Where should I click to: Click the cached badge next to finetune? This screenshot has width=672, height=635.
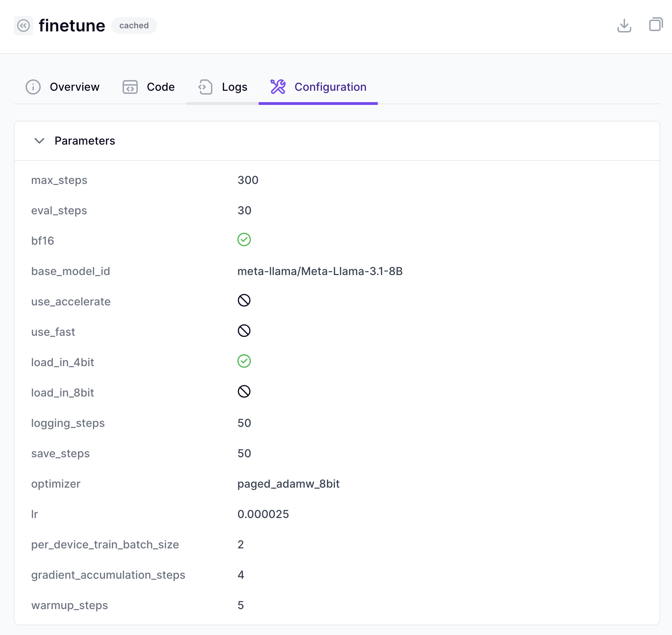[134, 25]
